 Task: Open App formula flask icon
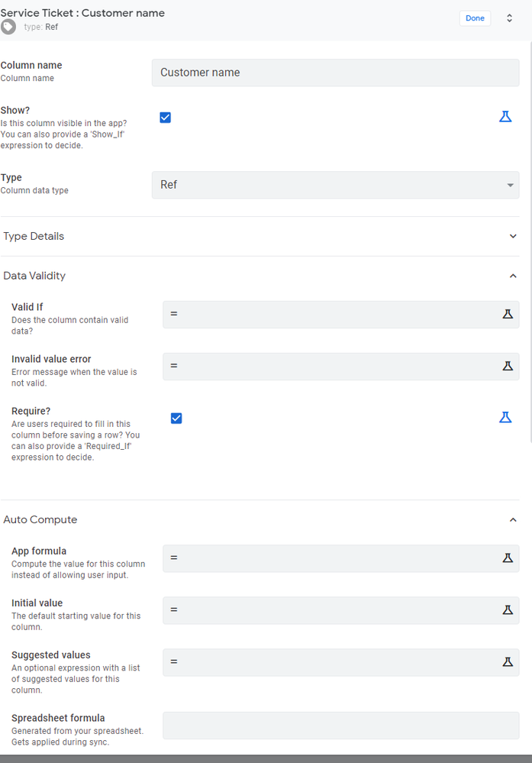click(508, 558)
